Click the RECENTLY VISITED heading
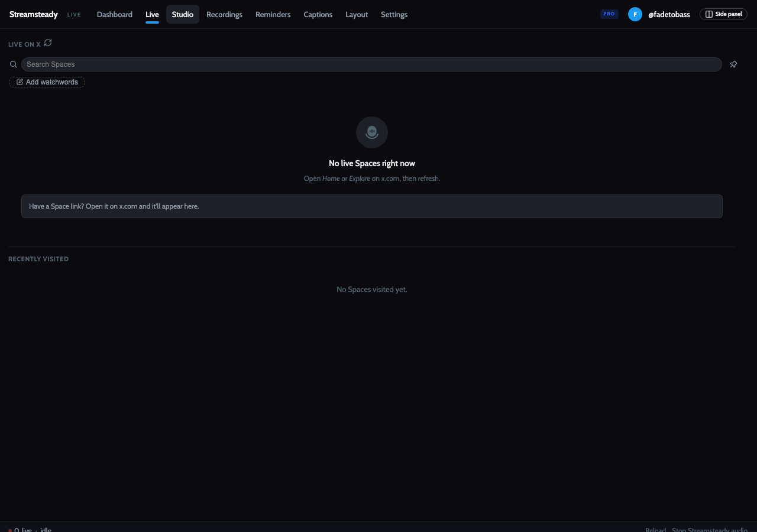Viewport: 757px width, 532px height. coord(38,259)
